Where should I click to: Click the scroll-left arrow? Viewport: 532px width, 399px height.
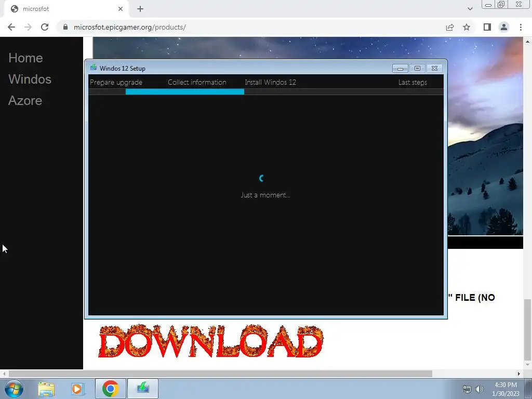pyautogui.click(x=4, y=374)
